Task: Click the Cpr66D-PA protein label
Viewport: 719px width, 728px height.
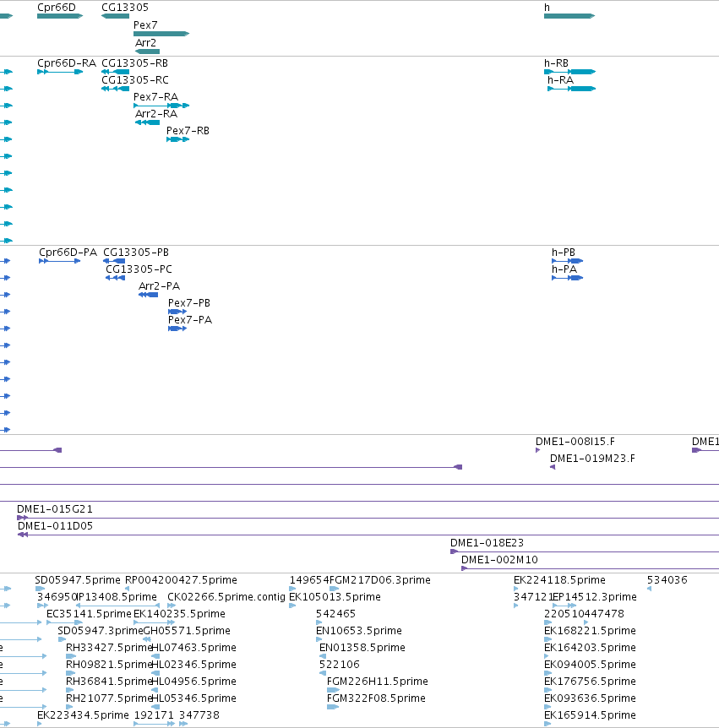Action: click(x=68, y=253)
